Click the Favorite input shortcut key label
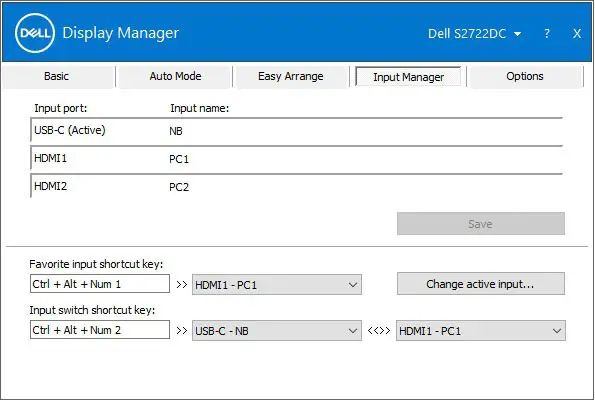This screenshot has width=595, height=401. click(x=96, y=264)
